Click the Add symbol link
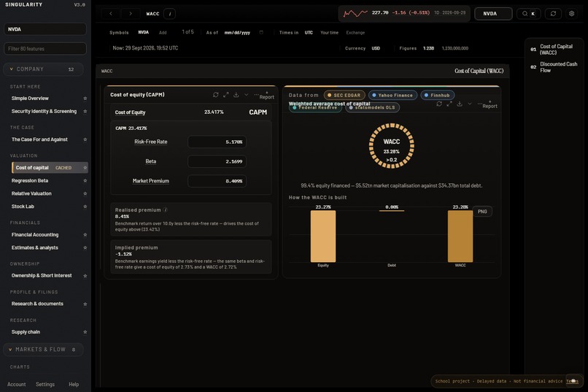The image size is (588, 392). (163, 33)
